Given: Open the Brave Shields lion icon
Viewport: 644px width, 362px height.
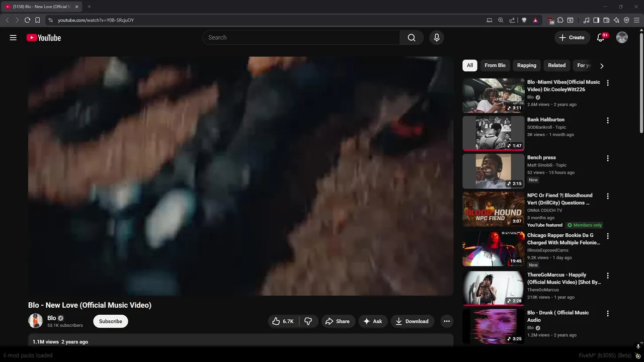Looking at the screenshot, I should (524, 20).
